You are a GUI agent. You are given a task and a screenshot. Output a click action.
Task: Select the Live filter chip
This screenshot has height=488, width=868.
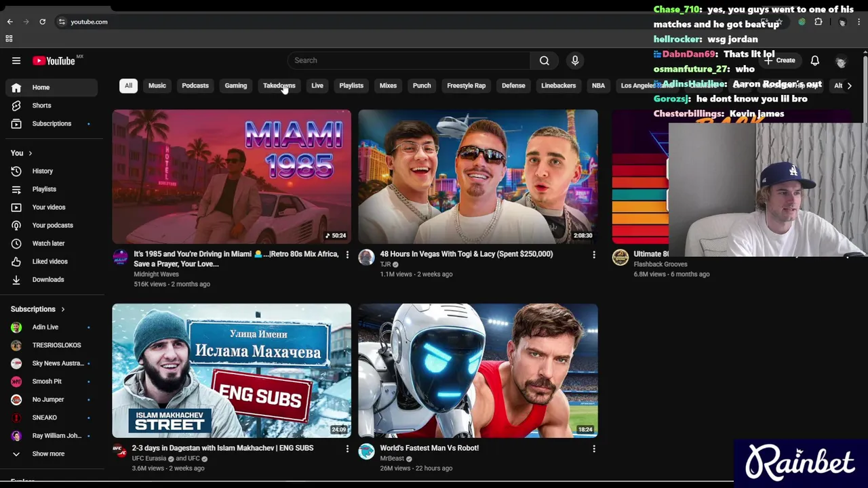pyautogui.click(x=317, y=85)
